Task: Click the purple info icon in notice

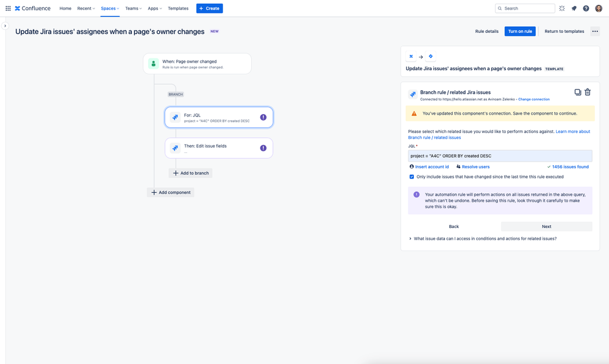Action: (x=416, y=194)
